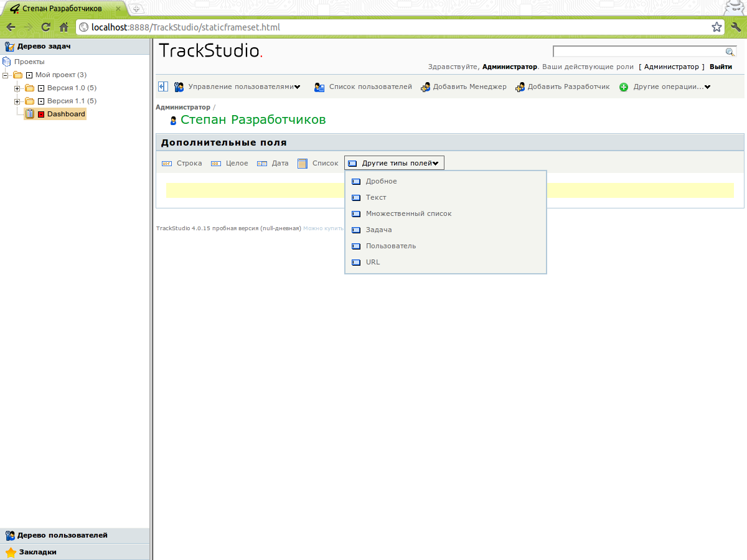Screen dimensions: 747x560
Task: Open a new browser tab
Action: pos(136,9)
